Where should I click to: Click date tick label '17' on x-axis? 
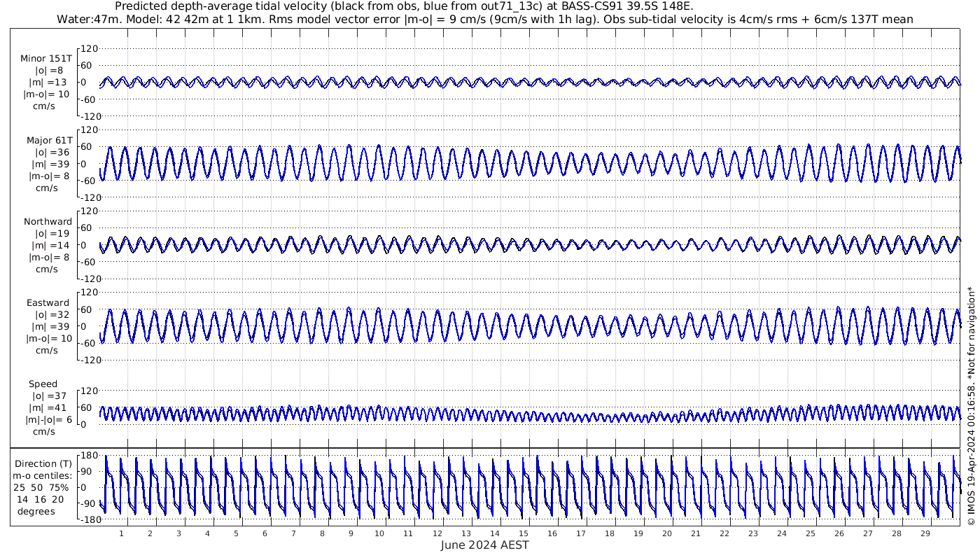click(580, 533)
